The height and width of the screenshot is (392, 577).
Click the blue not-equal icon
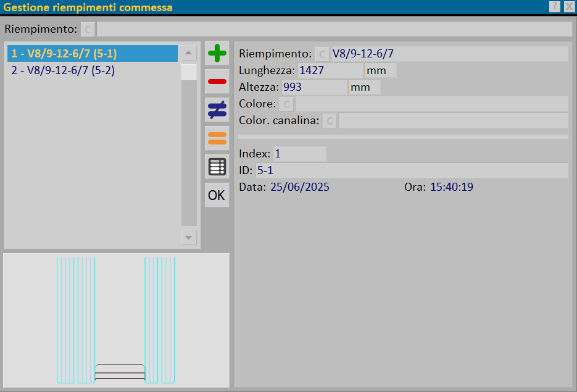pos(217,110)
